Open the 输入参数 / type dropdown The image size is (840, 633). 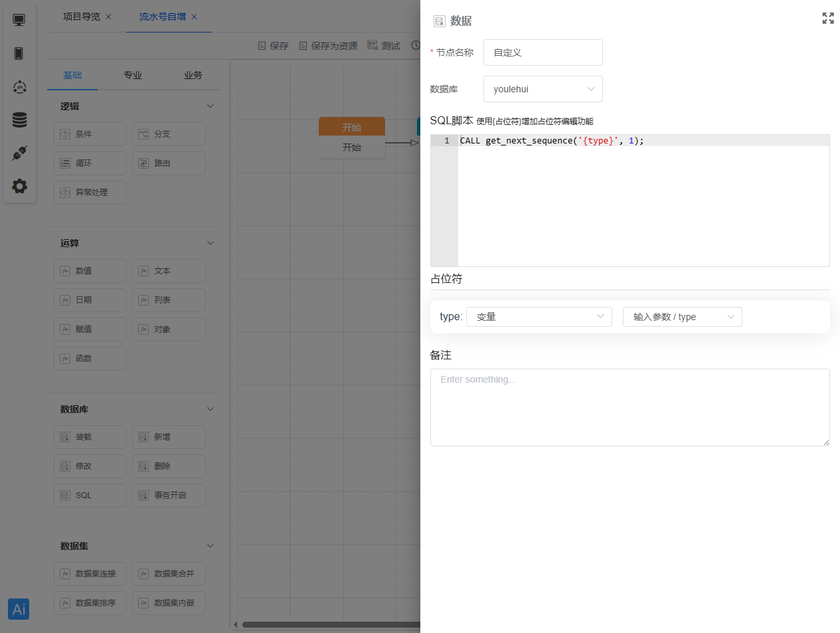coord(682,317)
